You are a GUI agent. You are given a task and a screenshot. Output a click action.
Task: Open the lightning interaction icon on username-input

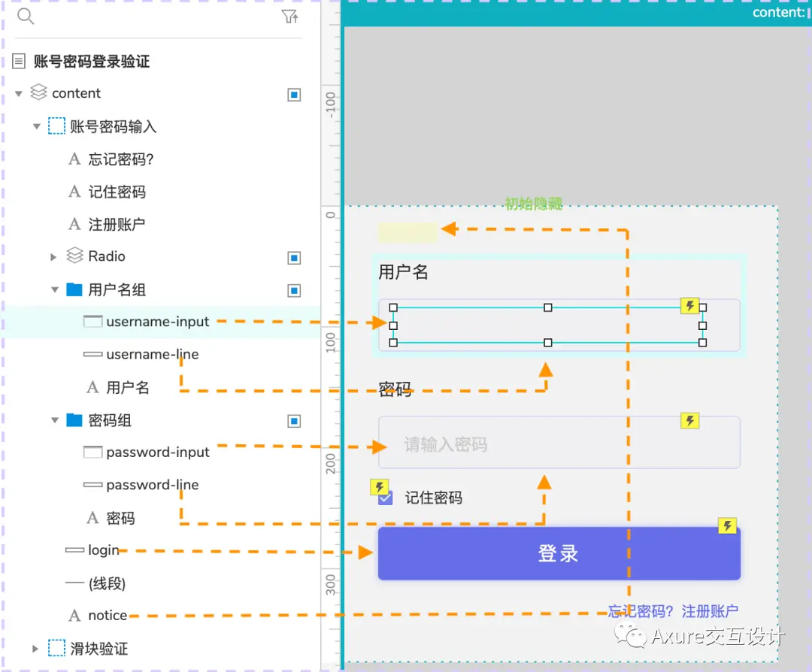pyautogui.click(x=690, y=305)
